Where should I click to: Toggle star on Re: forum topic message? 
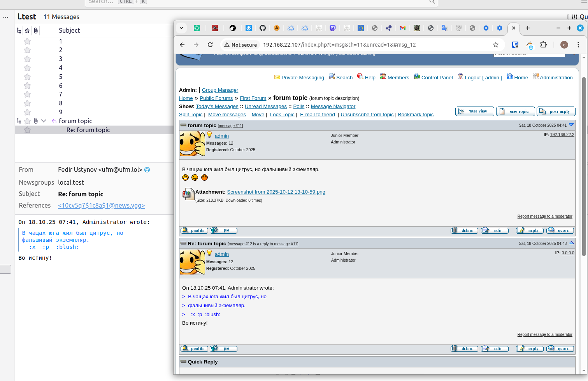point(27,130)
